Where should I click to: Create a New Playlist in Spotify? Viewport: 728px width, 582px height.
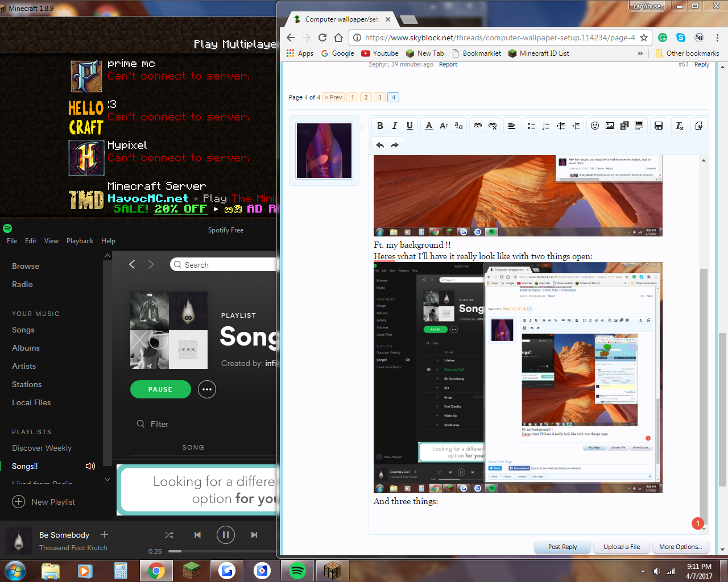tap(44, 502)
